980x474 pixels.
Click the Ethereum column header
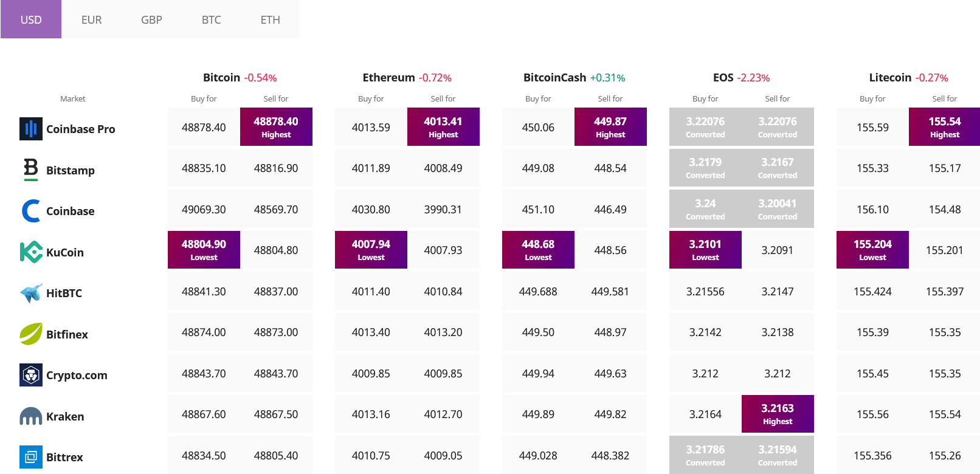click(388, 77)
